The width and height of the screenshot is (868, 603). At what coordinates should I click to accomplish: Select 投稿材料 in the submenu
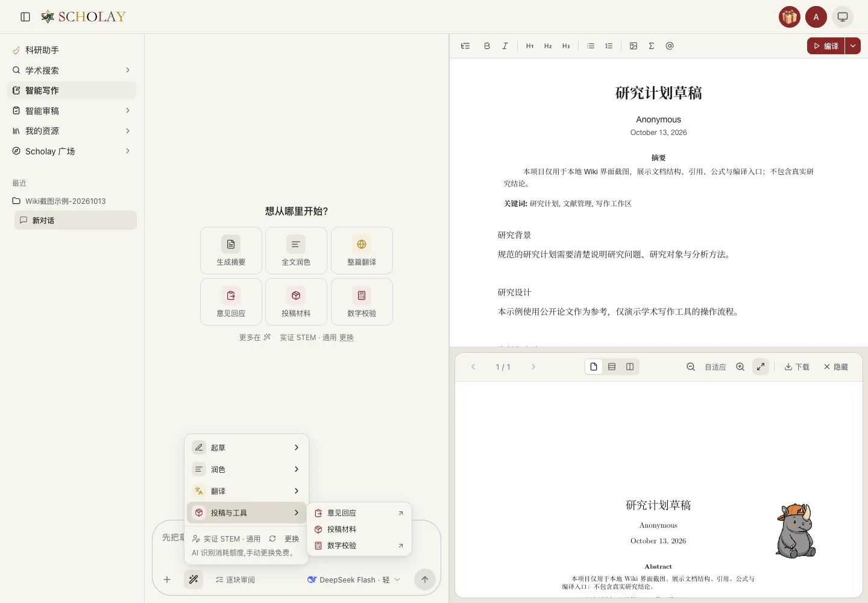[359, 529]
